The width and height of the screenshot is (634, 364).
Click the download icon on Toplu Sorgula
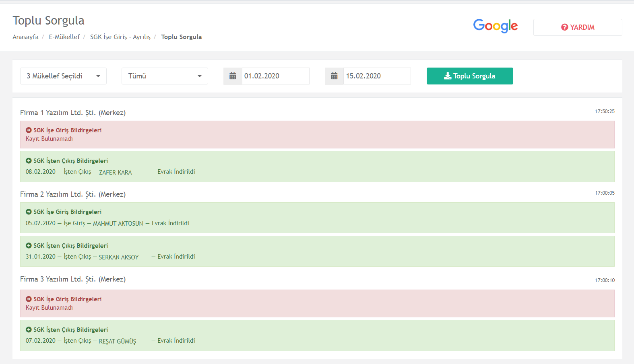448,76
